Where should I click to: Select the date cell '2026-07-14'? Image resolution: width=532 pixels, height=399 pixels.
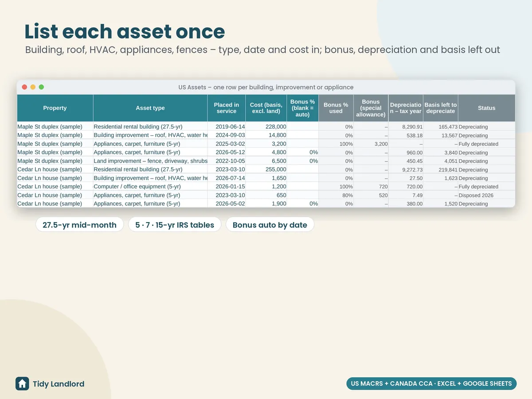[227, 178]
